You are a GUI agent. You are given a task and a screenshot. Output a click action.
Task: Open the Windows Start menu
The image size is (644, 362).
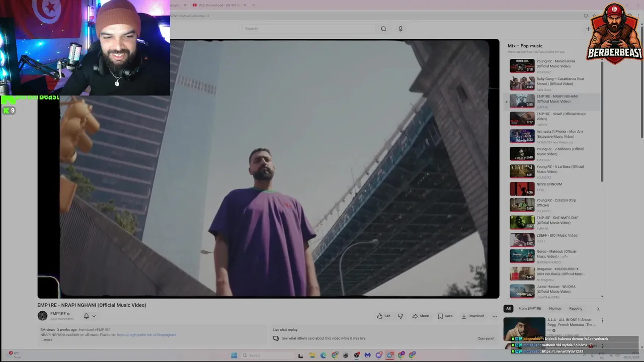click(x=234, y=355)
